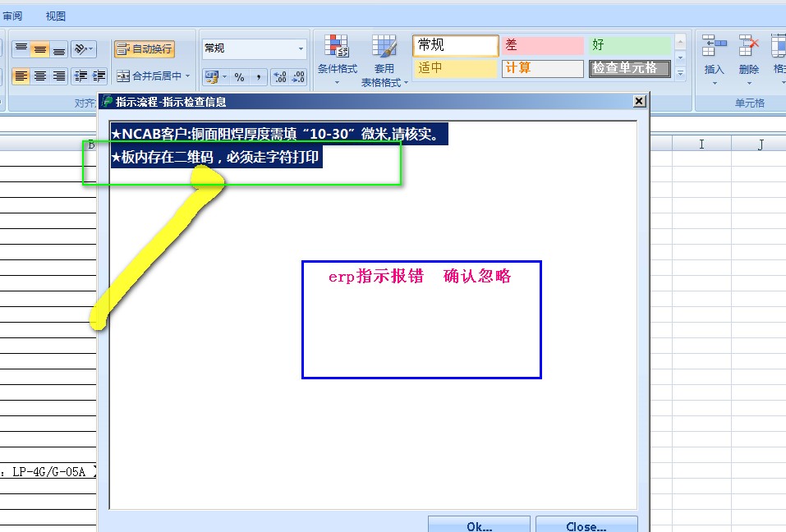The height and width of the screenshot is (532, 786).
Task: Align text right
Action: coord(58,76)
